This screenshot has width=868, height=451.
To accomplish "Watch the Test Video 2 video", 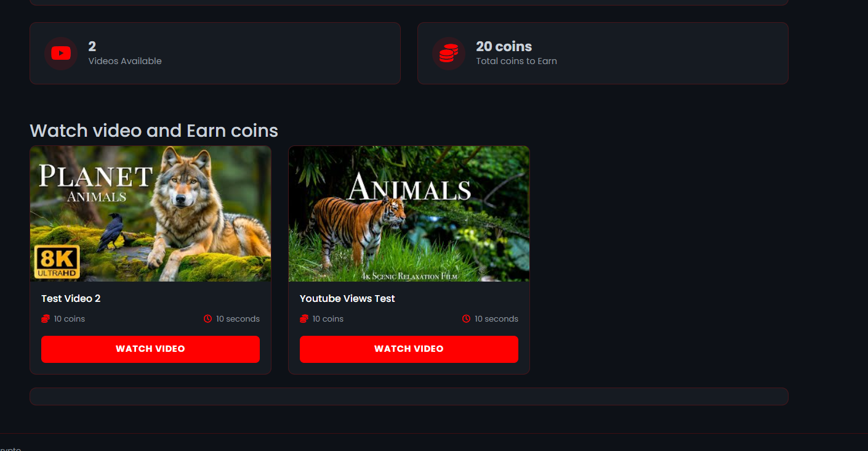I will [x=150, y=349].
